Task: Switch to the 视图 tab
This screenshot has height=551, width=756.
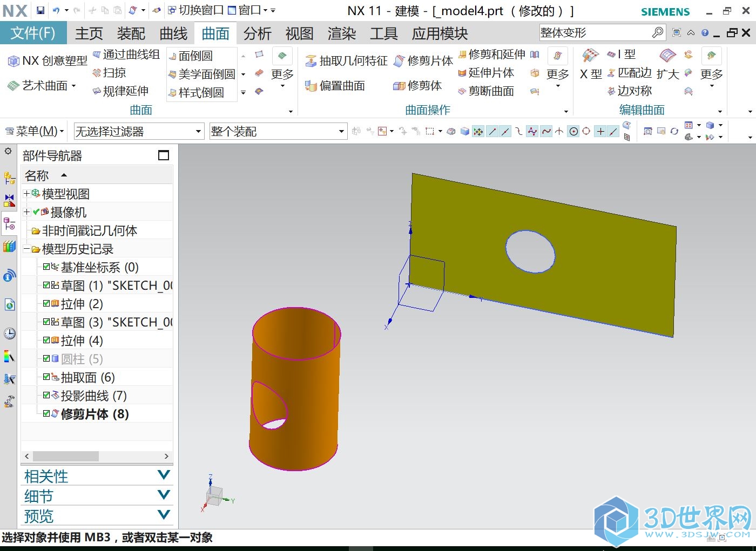Action: [x=299, y=33]
